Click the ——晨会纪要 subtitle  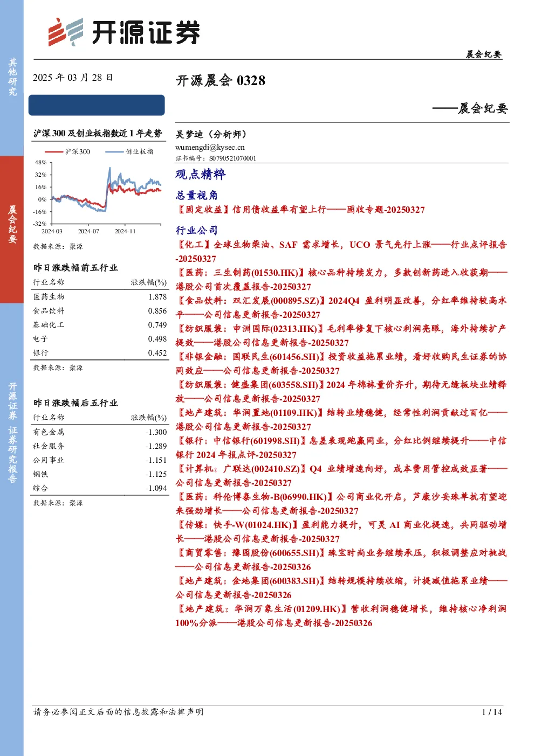(470, 108)
